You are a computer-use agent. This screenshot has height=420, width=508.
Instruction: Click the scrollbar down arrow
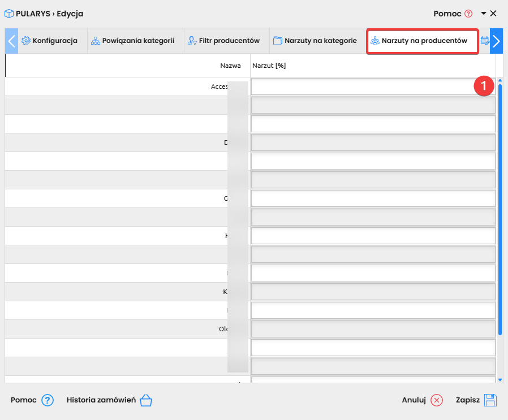coord(500,380)
